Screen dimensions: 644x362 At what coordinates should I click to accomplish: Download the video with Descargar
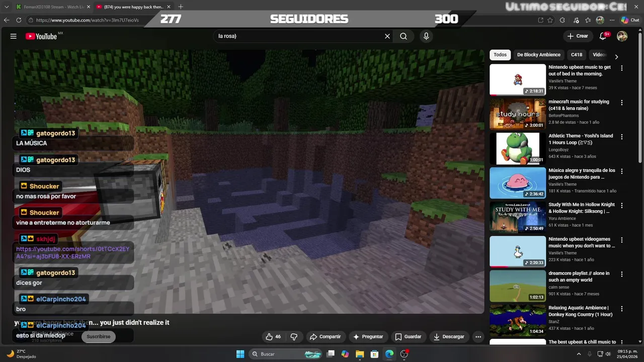click(x=449, y=337)
